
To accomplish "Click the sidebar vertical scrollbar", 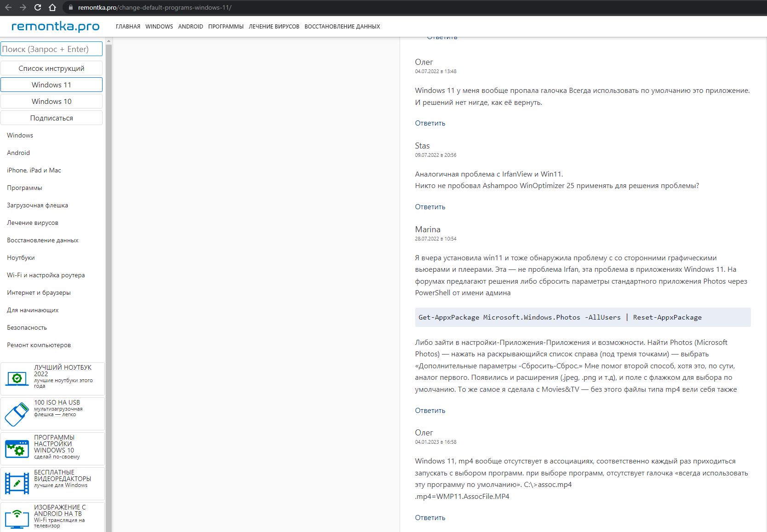I will pyautogui.click(x=109, y=287).
